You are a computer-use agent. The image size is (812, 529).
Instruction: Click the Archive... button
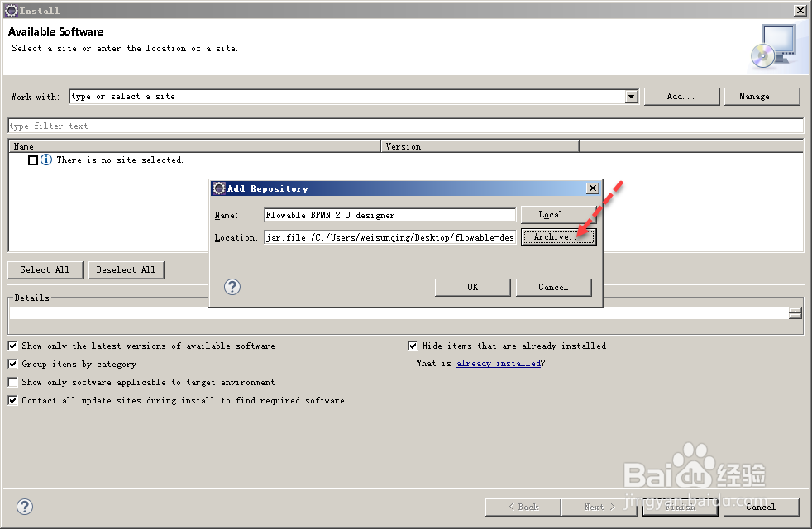coord(558,237)
